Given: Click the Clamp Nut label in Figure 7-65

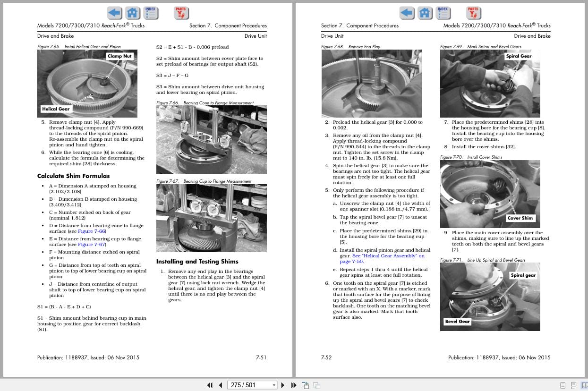Looking at the screenshot, I should 119,56.
